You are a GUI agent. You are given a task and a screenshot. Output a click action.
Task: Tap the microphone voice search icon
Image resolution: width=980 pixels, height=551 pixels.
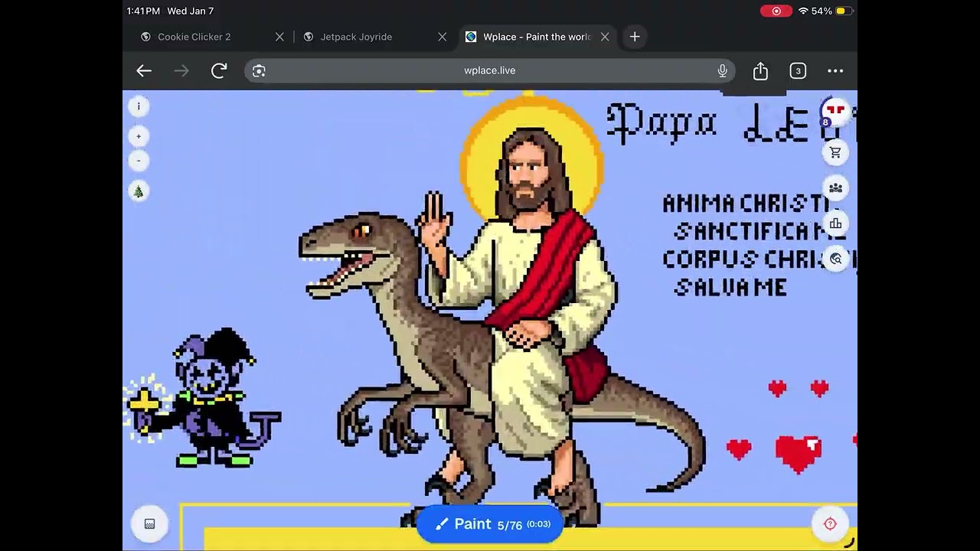[722, 71]
